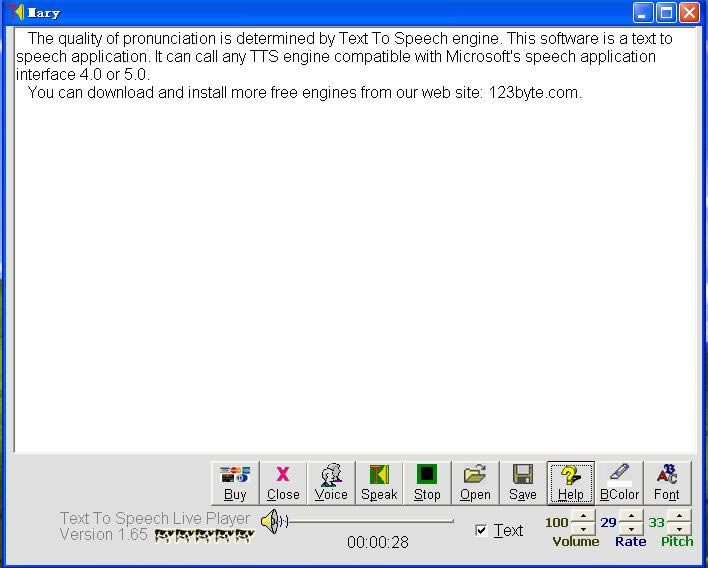The height and width of the screenshot is (568, 708).
Task: Open Font settings button
Action: point(667,483)
